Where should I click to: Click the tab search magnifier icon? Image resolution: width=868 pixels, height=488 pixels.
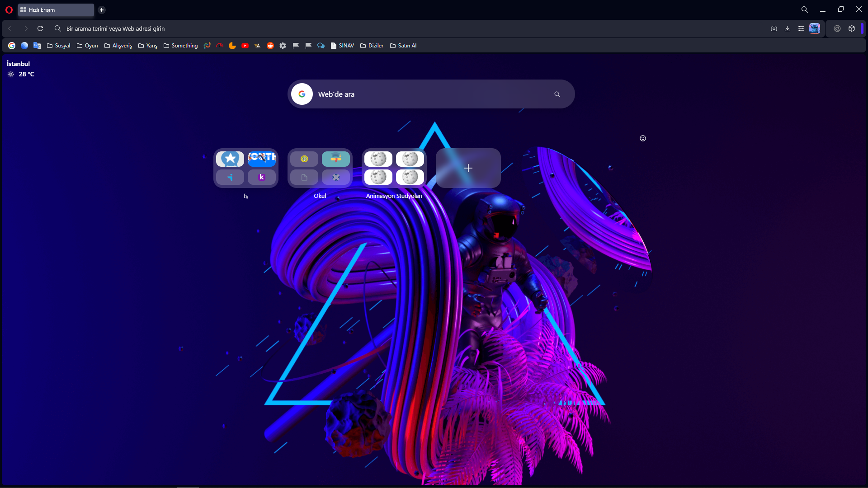(x=804, y=9)
